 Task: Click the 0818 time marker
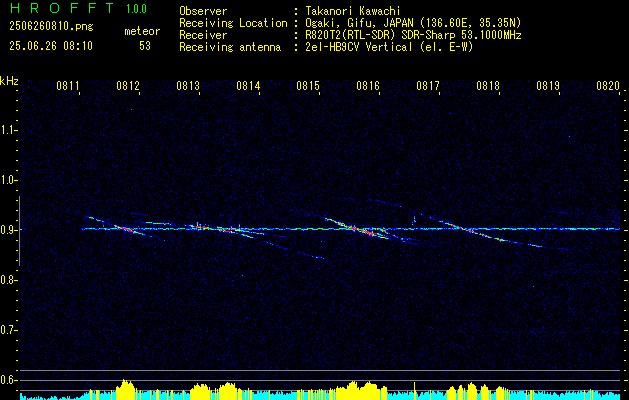pos(488,86)
